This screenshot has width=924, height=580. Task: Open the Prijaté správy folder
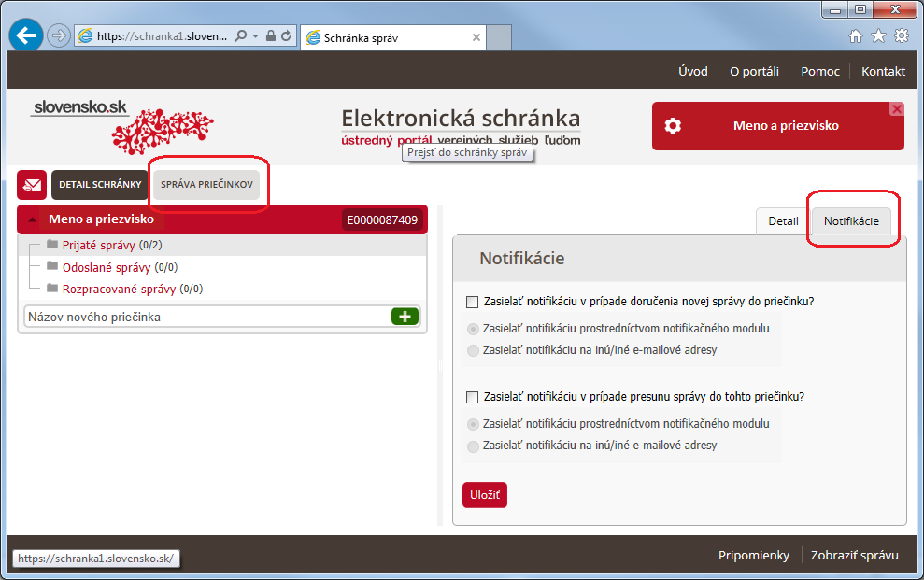[x=99, y=245]
